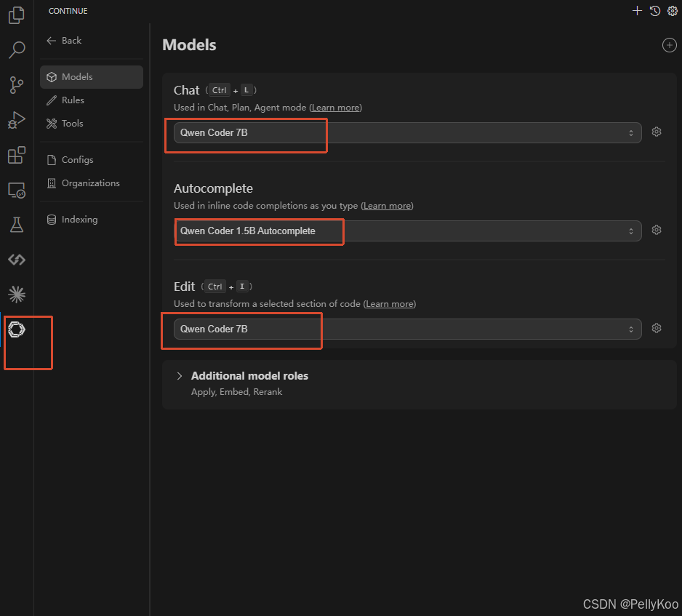Open the Extensions view

pos(17,156)
